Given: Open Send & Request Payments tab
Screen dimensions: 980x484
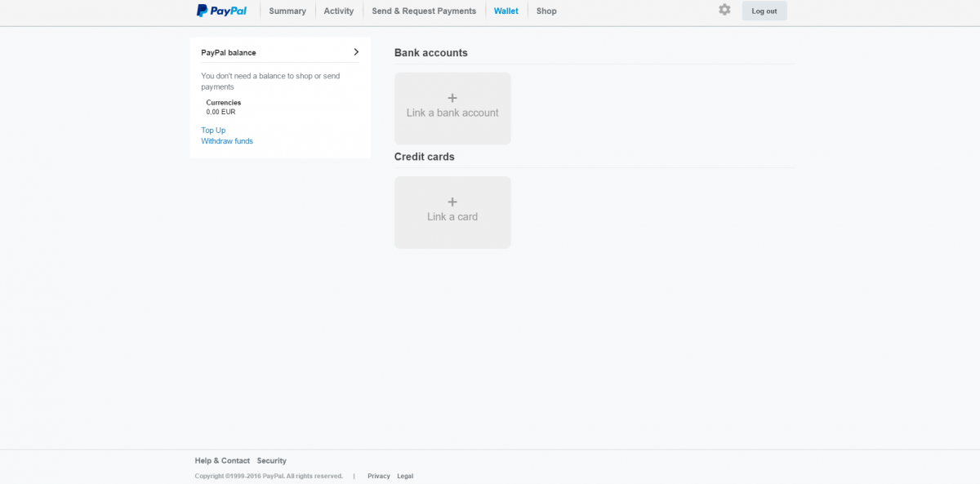Looking at the screenshot, I should pyautogui.click(x=424, y=11).
